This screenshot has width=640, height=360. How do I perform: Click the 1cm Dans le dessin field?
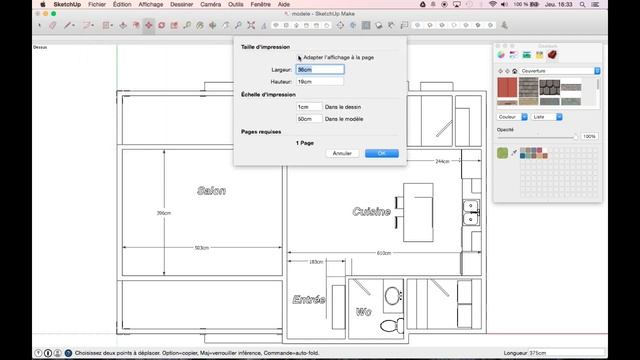[309, 107]
